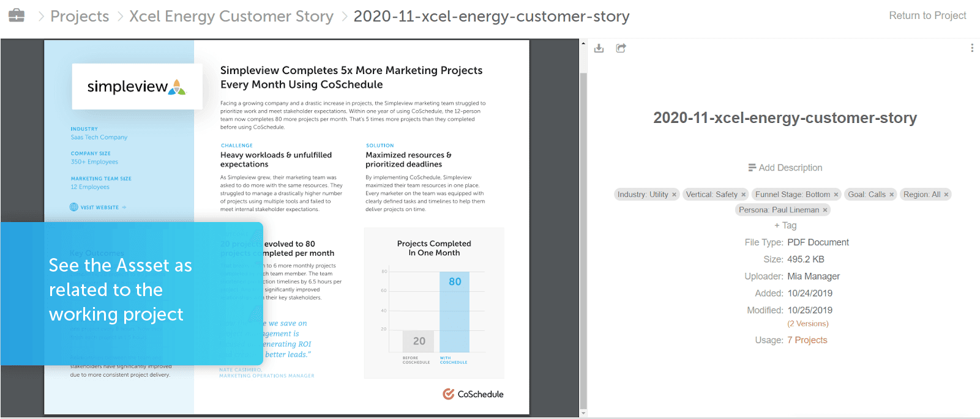Remove the Vertical: Safety tag
The width and height of the screenshot is (980, 419).
(x=744, y=195)
